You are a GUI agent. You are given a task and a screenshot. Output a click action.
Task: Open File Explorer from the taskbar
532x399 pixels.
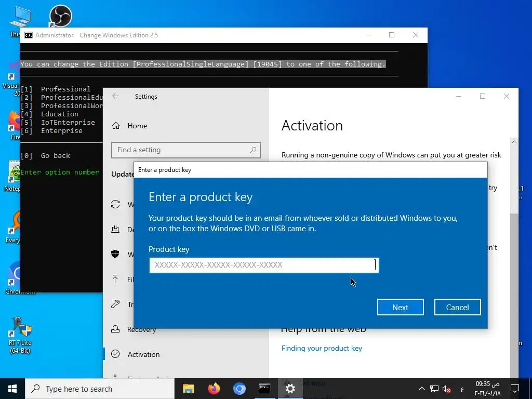(x=188, y=389)
